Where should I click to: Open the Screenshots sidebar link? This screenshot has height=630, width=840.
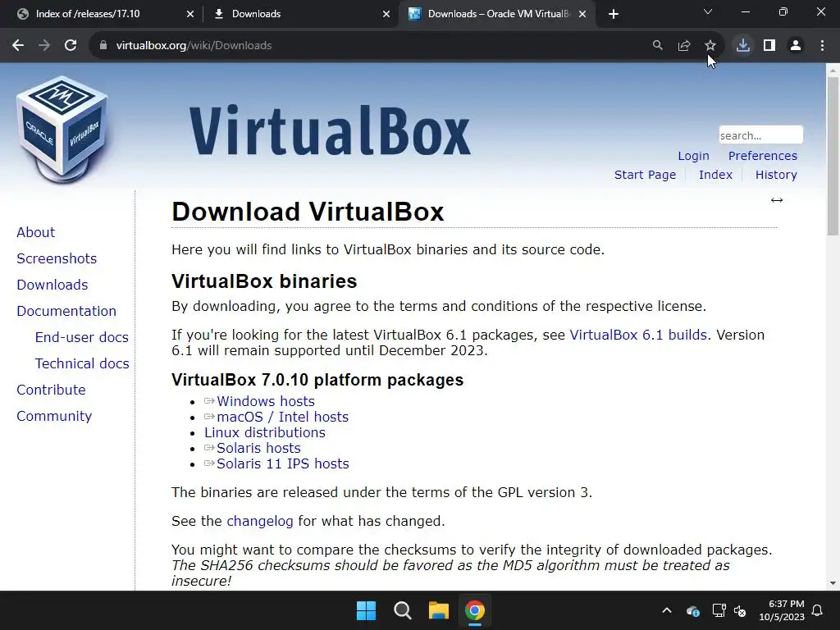pos(57,258)
